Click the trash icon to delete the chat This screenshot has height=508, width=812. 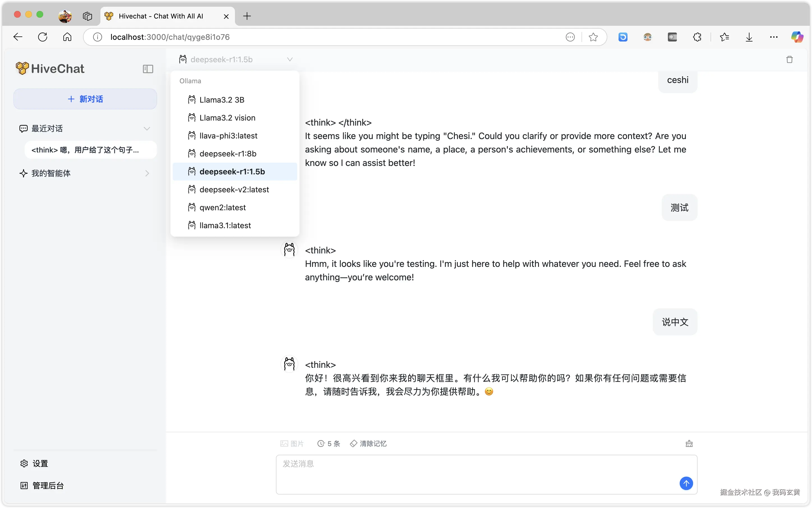789,59
